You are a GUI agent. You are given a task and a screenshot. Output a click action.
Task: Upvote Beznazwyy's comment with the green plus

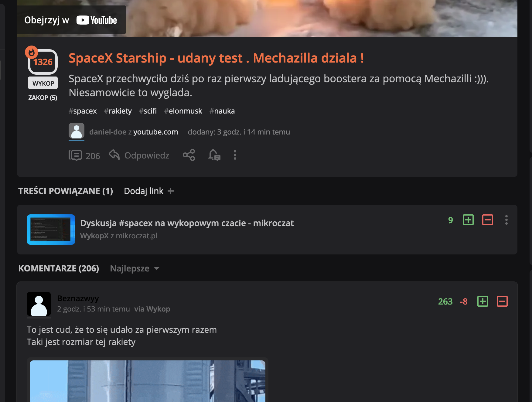(483, 301)
